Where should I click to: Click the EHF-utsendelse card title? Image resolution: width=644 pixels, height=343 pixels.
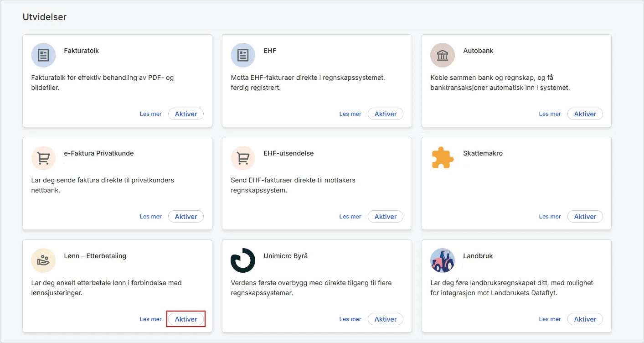coord(289,153)
